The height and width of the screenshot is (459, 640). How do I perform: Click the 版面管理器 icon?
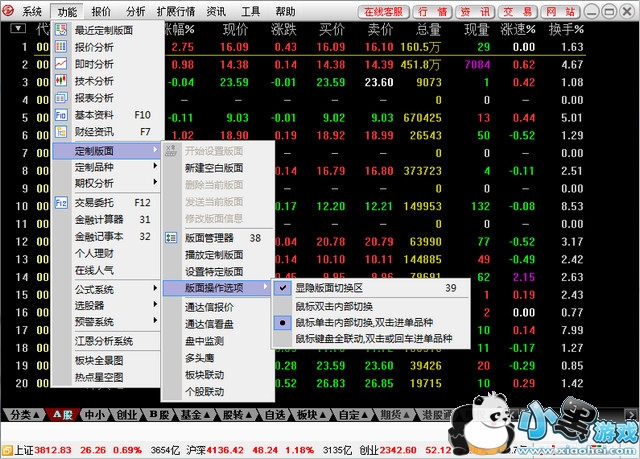[171, 237]
